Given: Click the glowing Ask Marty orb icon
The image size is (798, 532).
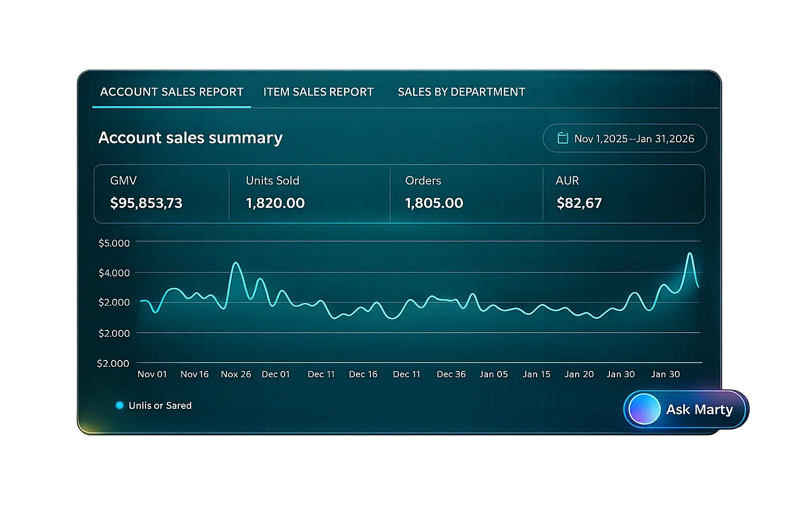Looking at the screenshot, I should tap(644, 409).
